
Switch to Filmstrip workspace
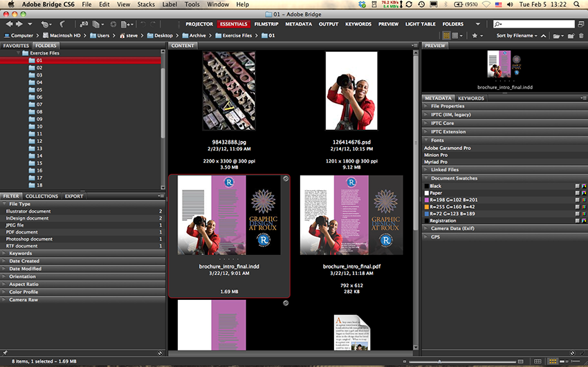click(x=266, y=24)
